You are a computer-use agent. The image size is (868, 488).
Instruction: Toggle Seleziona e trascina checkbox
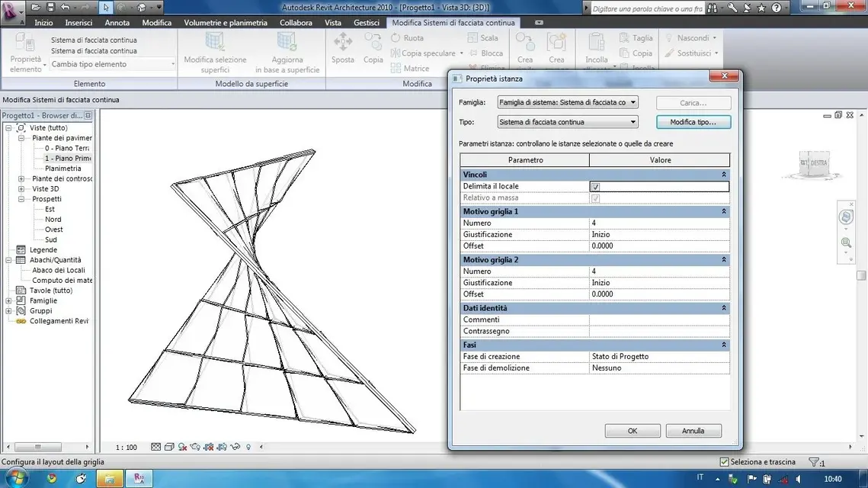tap(724, 462)
